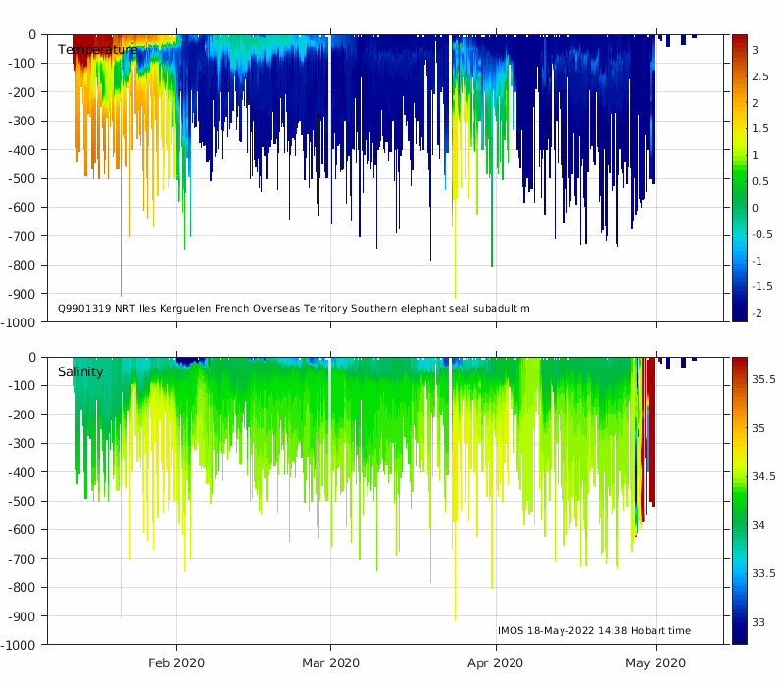Click the Feb 2020 axis label

pos(176,663)
